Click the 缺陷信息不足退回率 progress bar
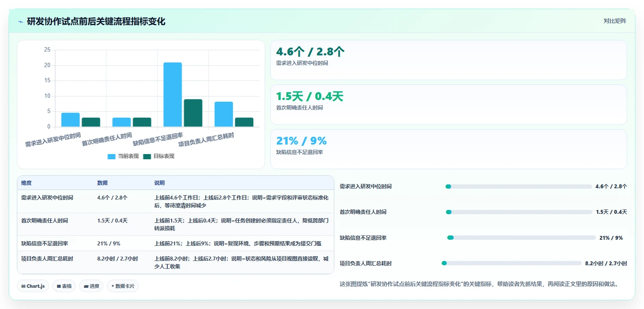The image size is (644, 309). point(522,238)
